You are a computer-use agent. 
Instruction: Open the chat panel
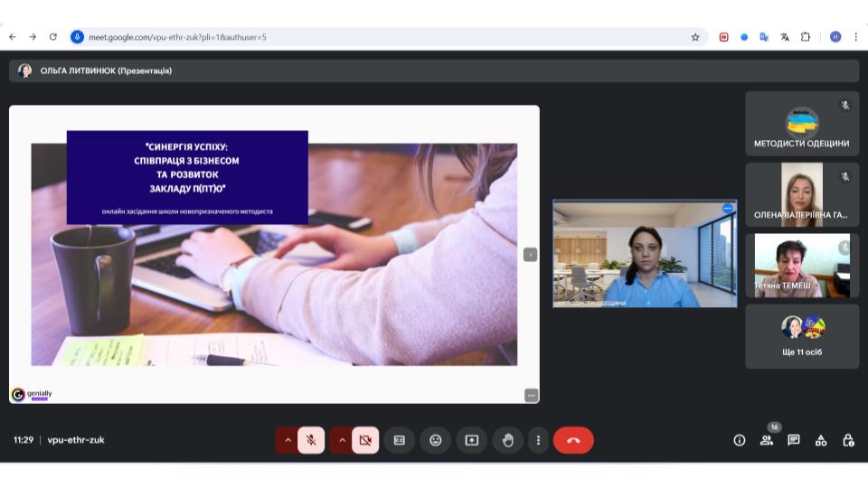pos(793,440)
